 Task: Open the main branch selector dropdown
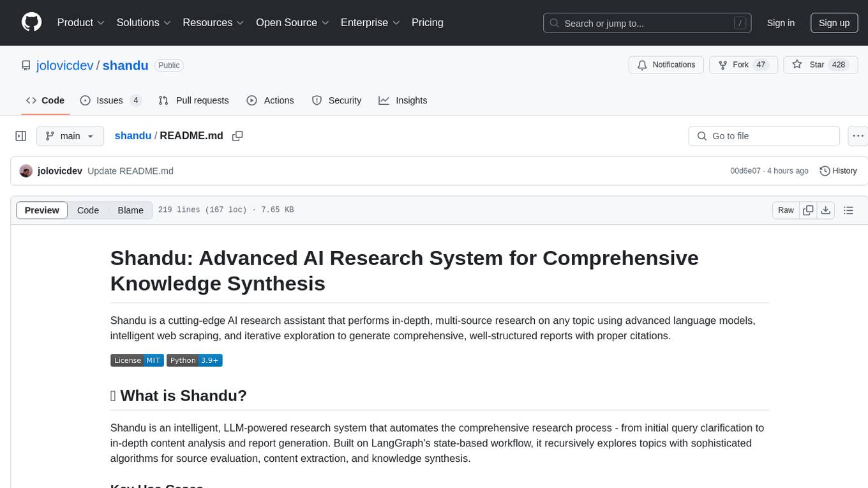click(x=70, y=136)
